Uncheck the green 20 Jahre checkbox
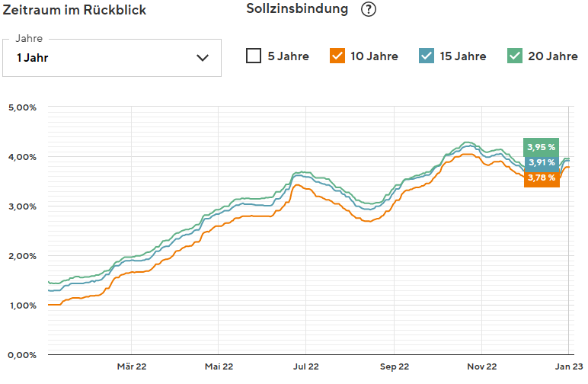This screenshot has width=588, height=384. point(515,56)
